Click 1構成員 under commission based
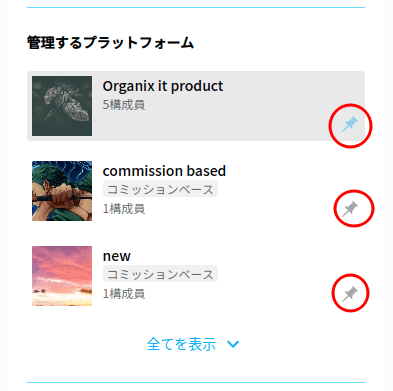This screenshot has width=393, height=391. pyautogui.click(x=124, y=209)
